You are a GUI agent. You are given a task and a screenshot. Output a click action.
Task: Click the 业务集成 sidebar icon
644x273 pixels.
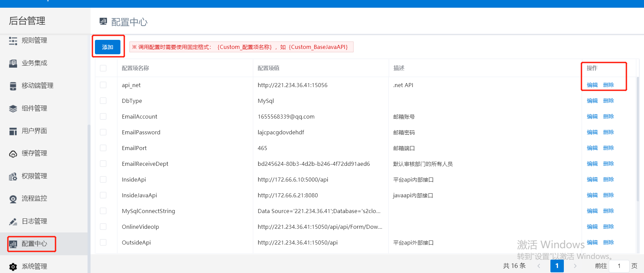pos(13,63)
